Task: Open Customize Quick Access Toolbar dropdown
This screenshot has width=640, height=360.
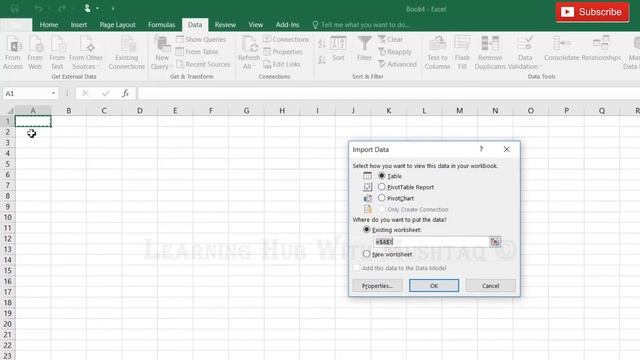Action: click(x=113, y=9)
